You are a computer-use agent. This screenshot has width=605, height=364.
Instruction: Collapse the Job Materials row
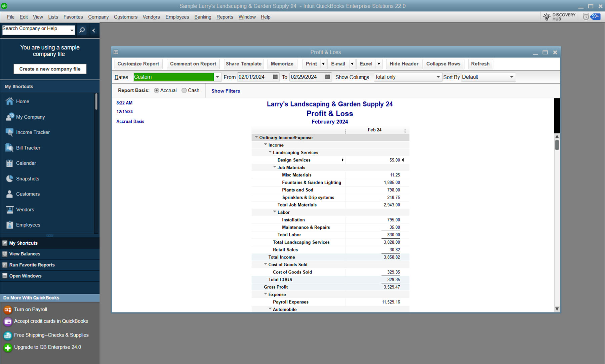coord(275,167)
